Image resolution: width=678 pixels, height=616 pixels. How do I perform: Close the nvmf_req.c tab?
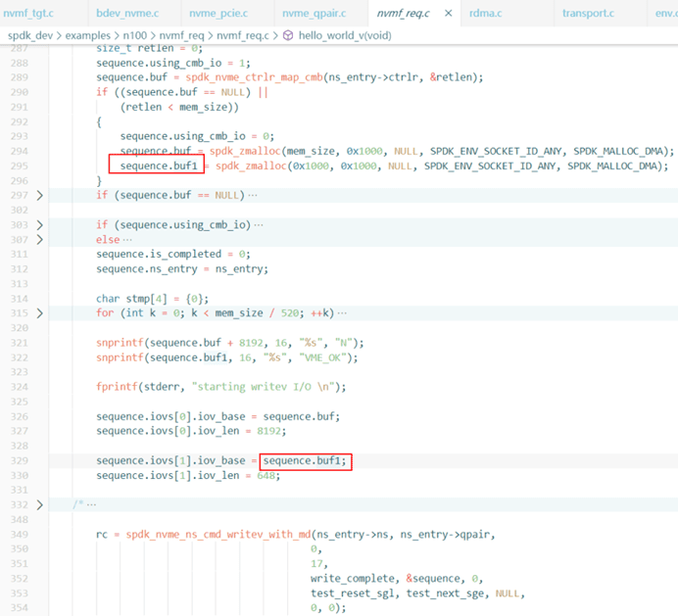click(449, 14)
